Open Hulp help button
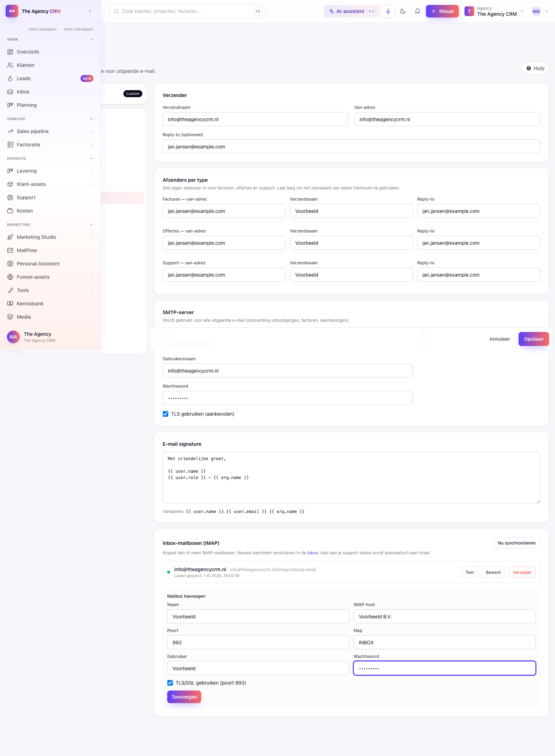Screen dimensions: 555x756 [x=535, y=68]
